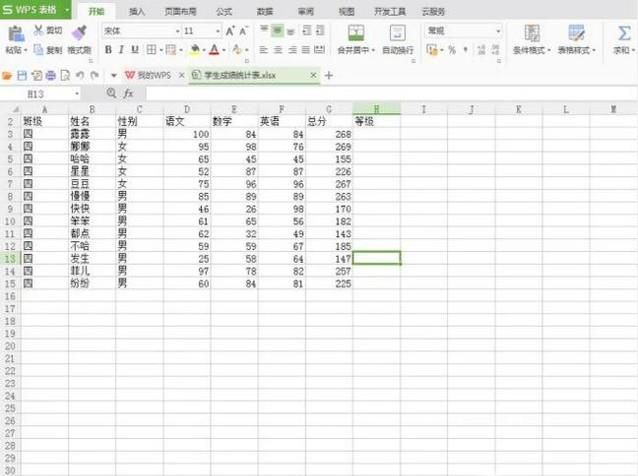Expand the number format dropdown
Viewport: 638px width, 476px height.
point(497,31)
